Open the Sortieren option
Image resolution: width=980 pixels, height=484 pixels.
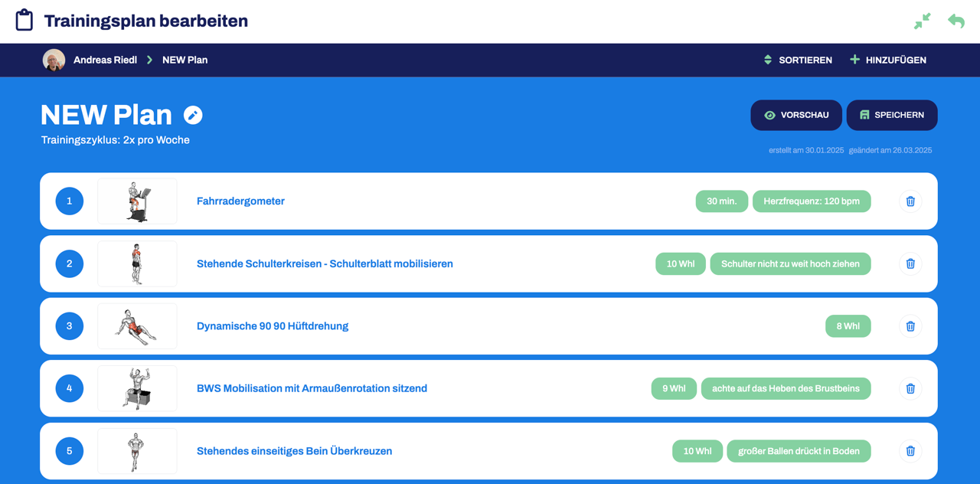(798, 60)
